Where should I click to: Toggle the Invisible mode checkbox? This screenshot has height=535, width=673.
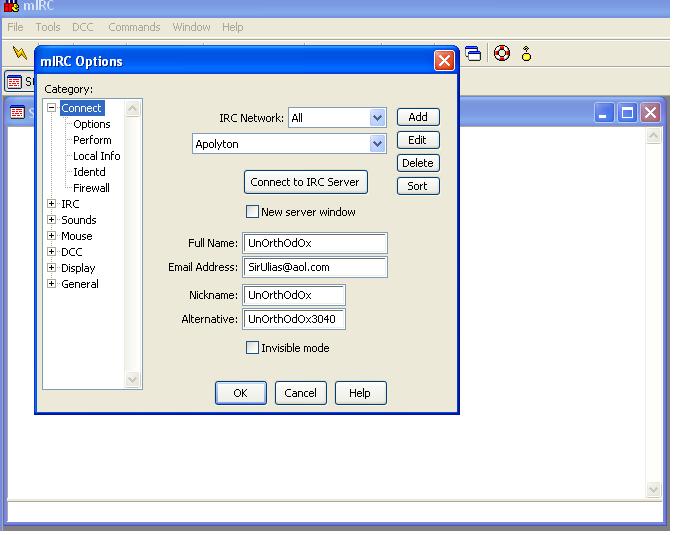253,348
